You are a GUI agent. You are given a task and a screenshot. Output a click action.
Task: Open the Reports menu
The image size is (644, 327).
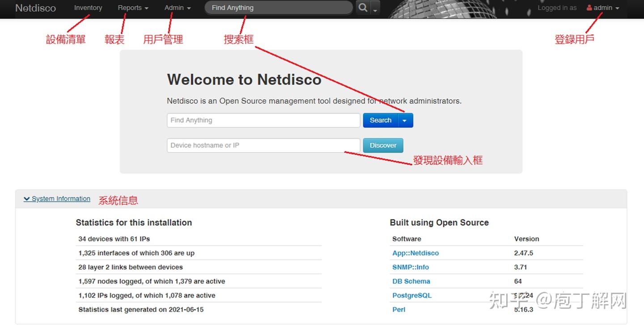pyautogui.click(x=130, y=8)
